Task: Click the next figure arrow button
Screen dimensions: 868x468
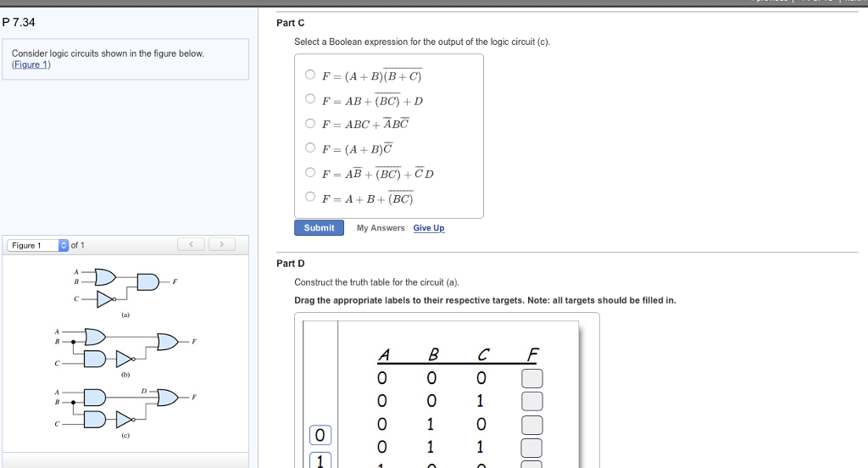Action: pos(222,244)
